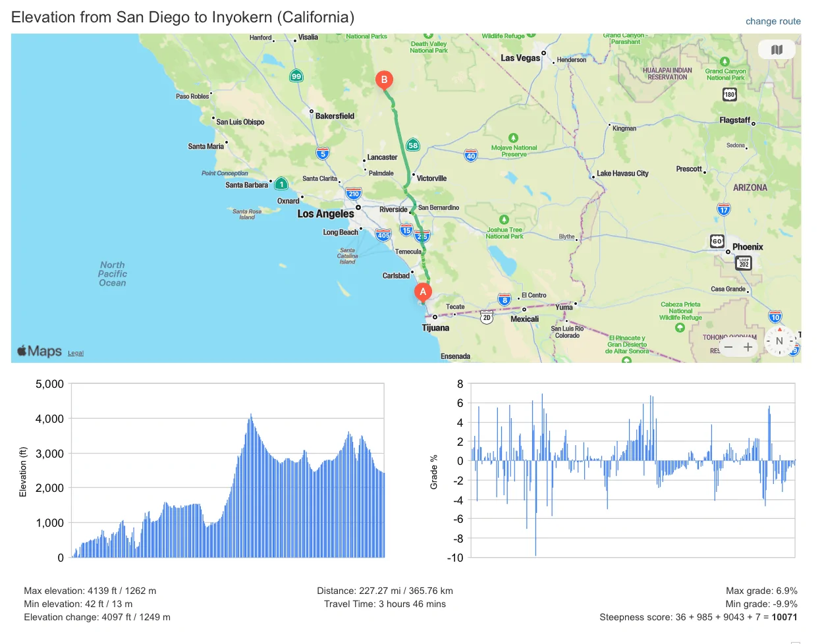The width and height of the screenshot is (820, 644).
Task: Click the Cabeza Prieta Wildlife Refuge icon
Action: pos(680,327)
